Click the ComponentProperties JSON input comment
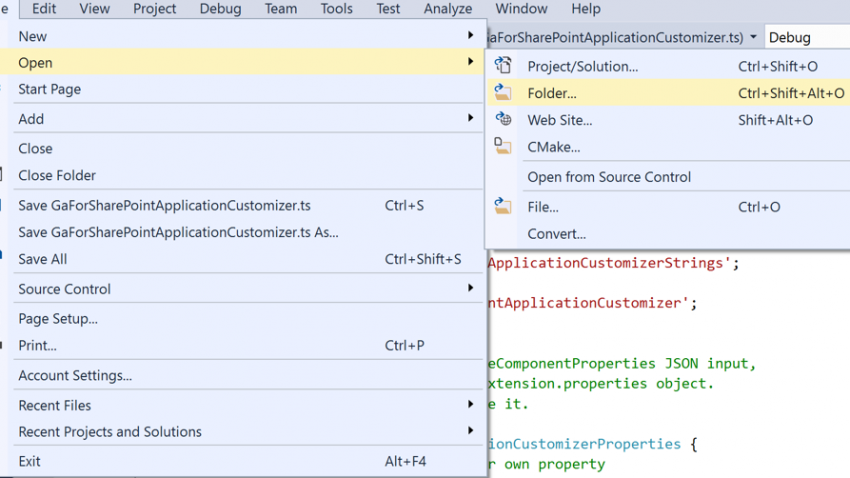The width and height of the screenshot is (850, 478). (x=621, y=363)
